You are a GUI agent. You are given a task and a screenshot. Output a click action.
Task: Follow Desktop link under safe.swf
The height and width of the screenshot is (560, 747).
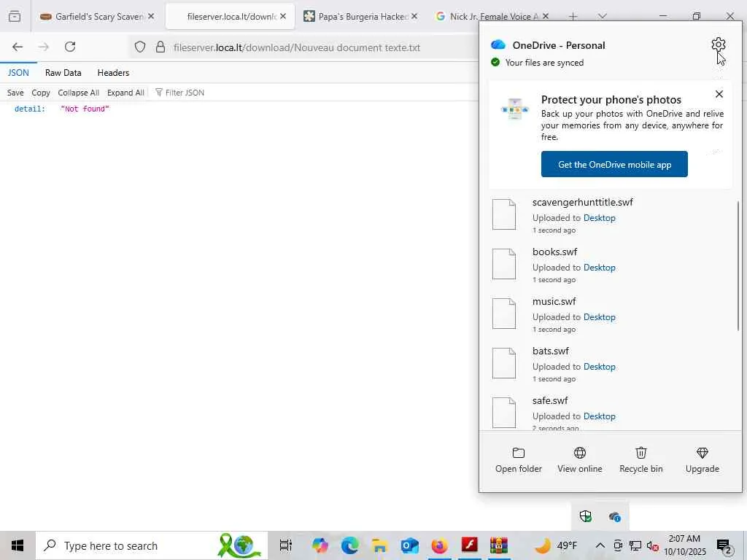pos(600,416)
